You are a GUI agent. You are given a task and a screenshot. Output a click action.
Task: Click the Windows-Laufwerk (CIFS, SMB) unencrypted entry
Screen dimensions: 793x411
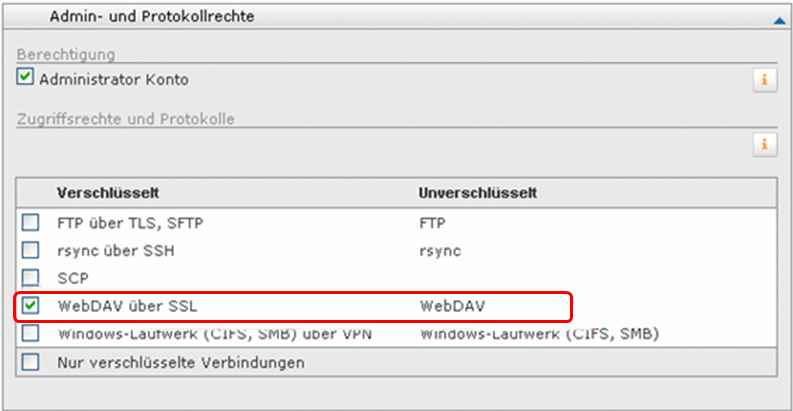tap(540, 334)
